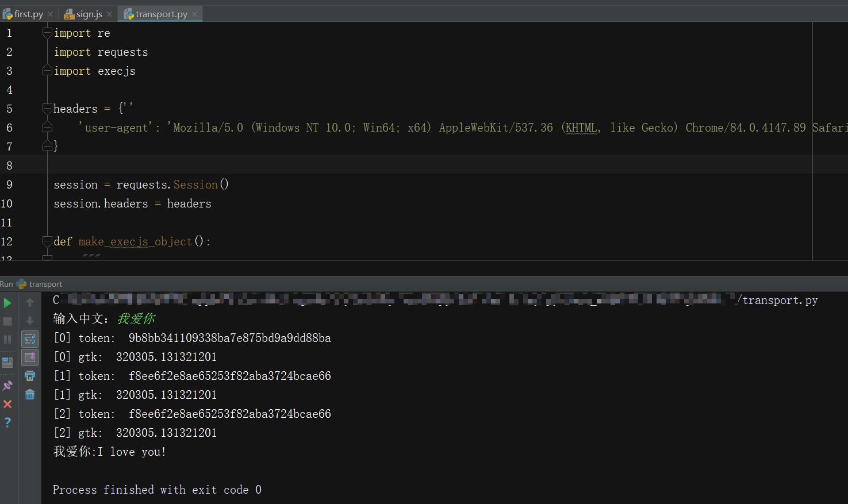Click 'Process finished with exit code 0'
The image size is (848, 504).
coord(157,490)
